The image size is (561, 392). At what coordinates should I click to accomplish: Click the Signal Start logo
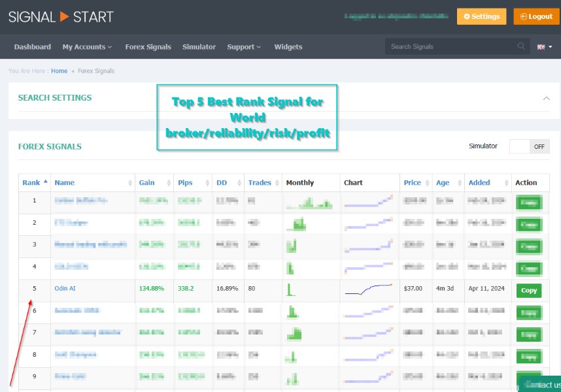[61, 16]
